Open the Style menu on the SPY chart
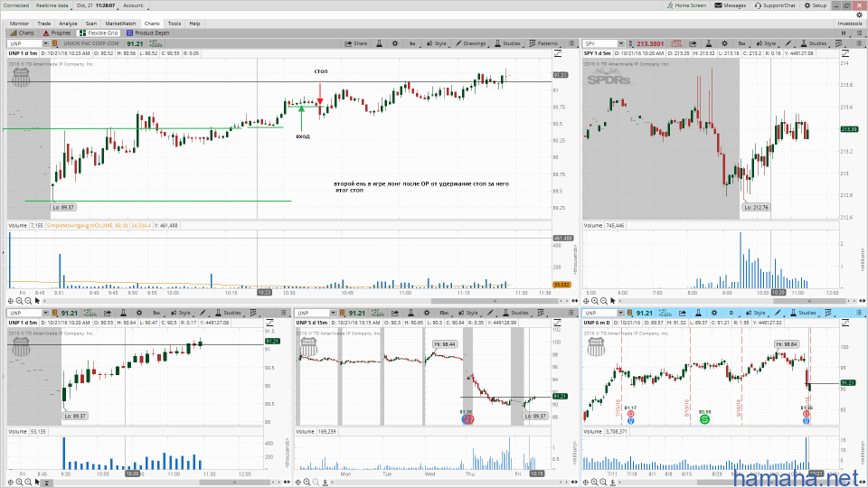The width and height of the screenshot is (868, 488). point(766,43)
